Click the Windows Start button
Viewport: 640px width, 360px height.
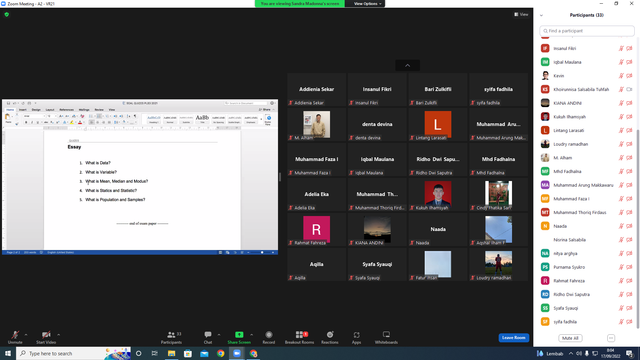(8, 353)
